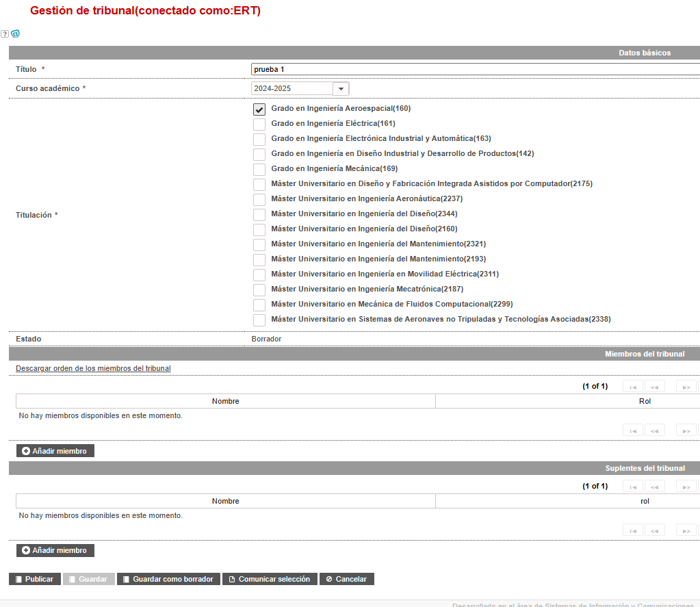Click Comunicar selección button
Screen dimensions: 700x607
pyautogui.click(x=270, y=579)
